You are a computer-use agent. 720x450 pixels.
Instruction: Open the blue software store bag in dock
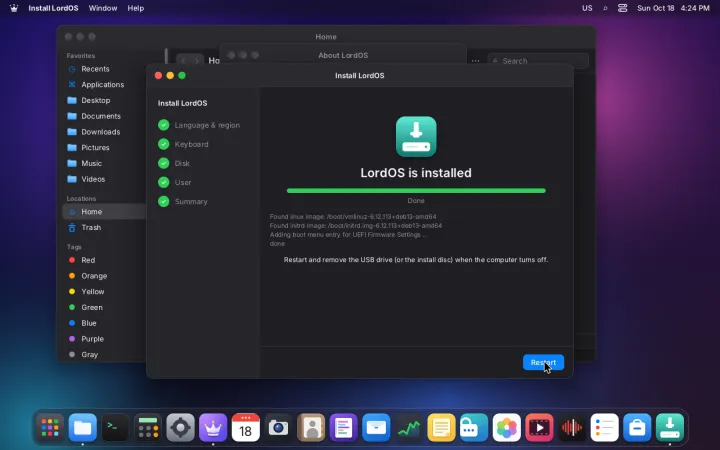point(637,428)
